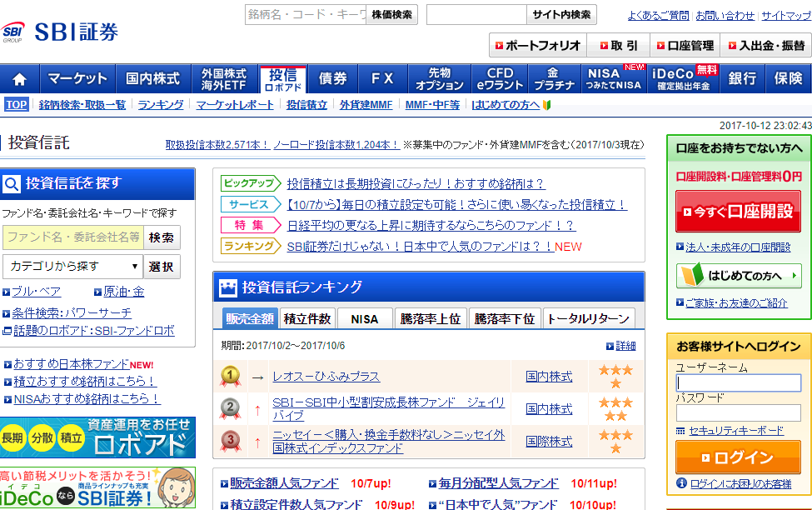
Task: Open よくあるご質問 link
Action: pos(658,16)
